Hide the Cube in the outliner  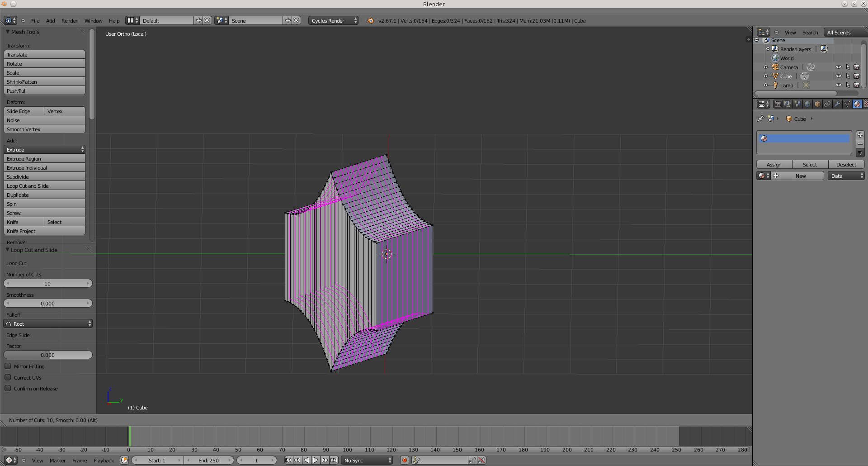pos(839,76)
